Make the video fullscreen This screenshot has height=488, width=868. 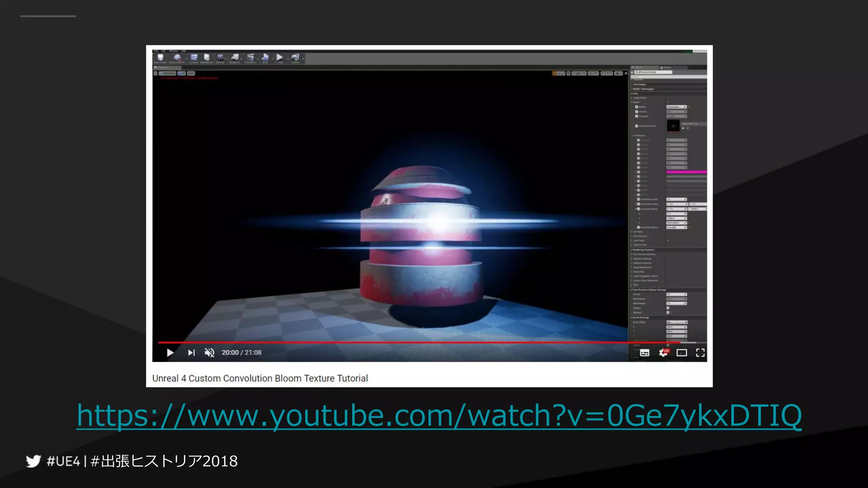pos(700,352)
